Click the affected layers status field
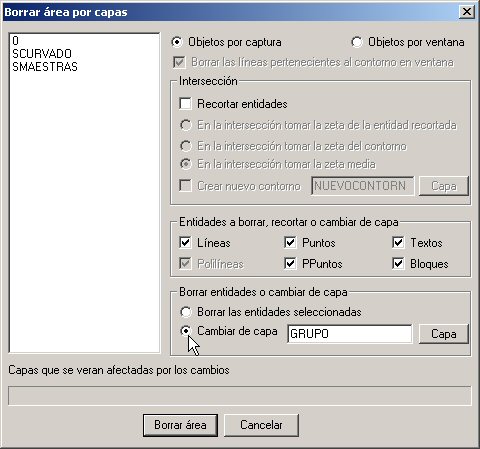The image size is (480, 449). 240,396
